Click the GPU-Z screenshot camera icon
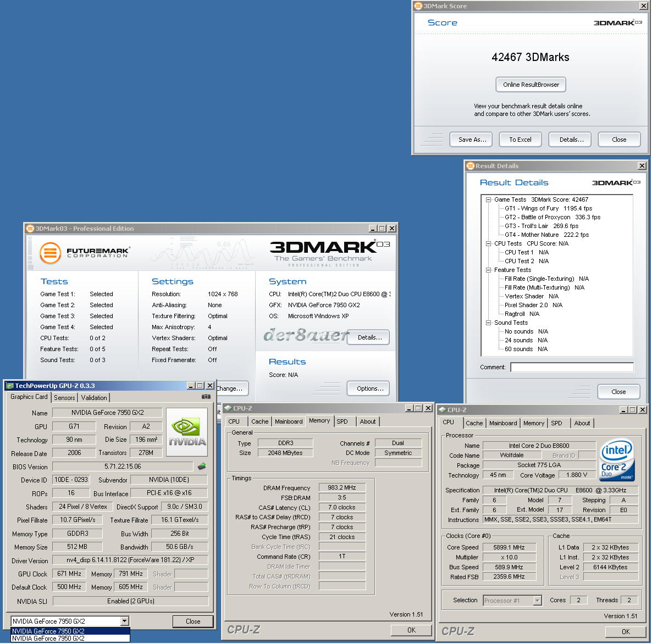 (206, 397)
